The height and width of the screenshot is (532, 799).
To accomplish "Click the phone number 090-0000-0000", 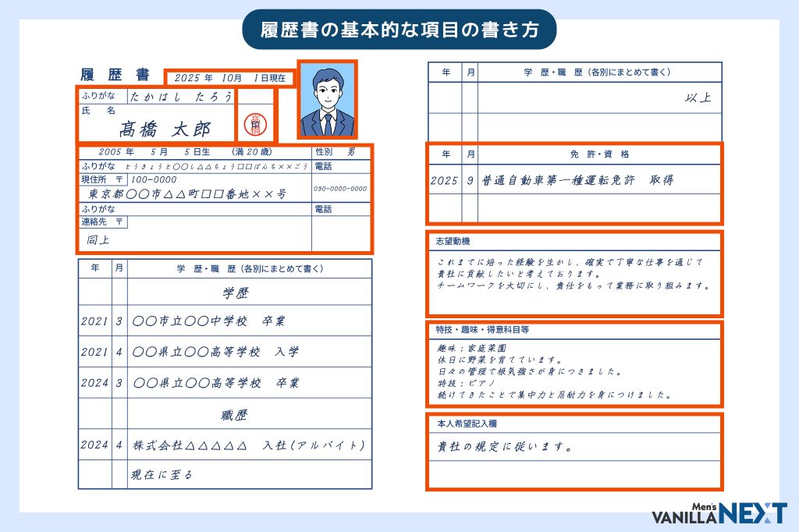I will click(x=340, y=189).
